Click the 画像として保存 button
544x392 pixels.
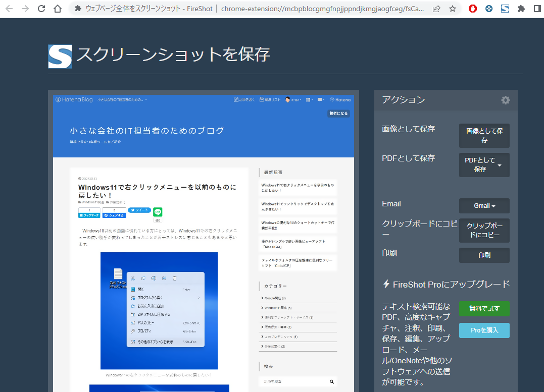tap(484, 135)
